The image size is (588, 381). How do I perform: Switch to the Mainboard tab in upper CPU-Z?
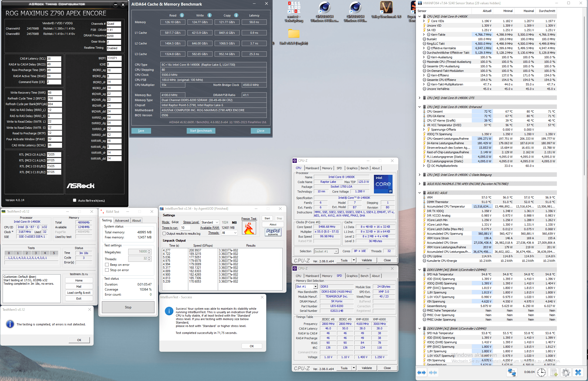pos(312,168)
